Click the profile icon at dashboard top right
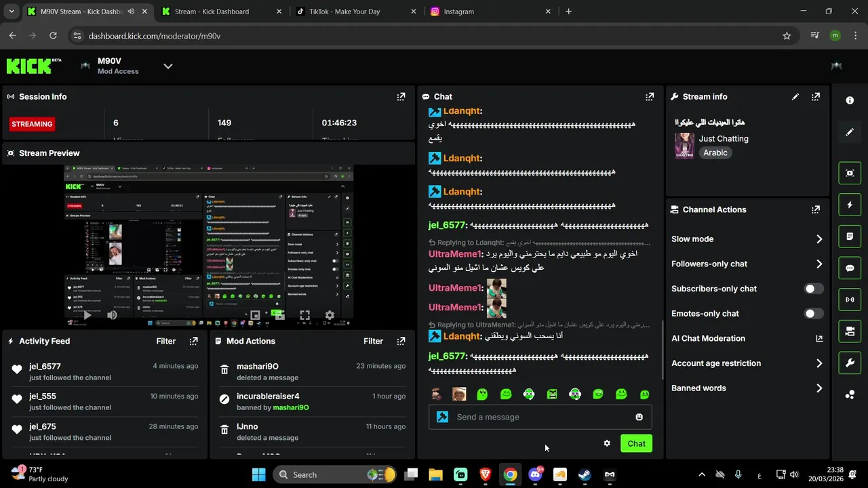This screenshot has width=868, height=488. pos(836,66)
